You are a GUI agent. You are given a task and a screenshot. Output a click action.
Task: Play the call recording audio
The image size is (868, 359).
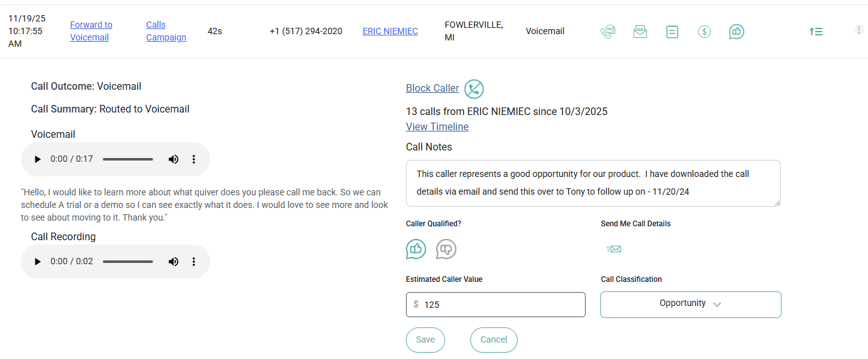click(37, 262)
